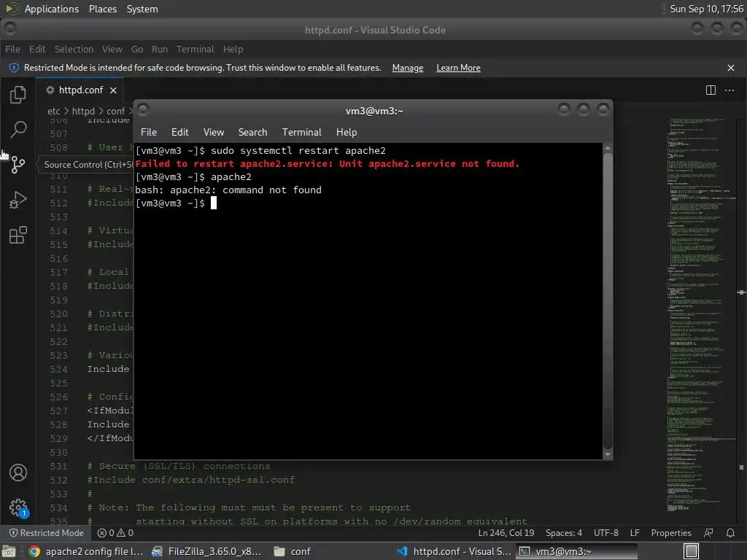Open the VS Code Selection menu

[x=74, y=49]
